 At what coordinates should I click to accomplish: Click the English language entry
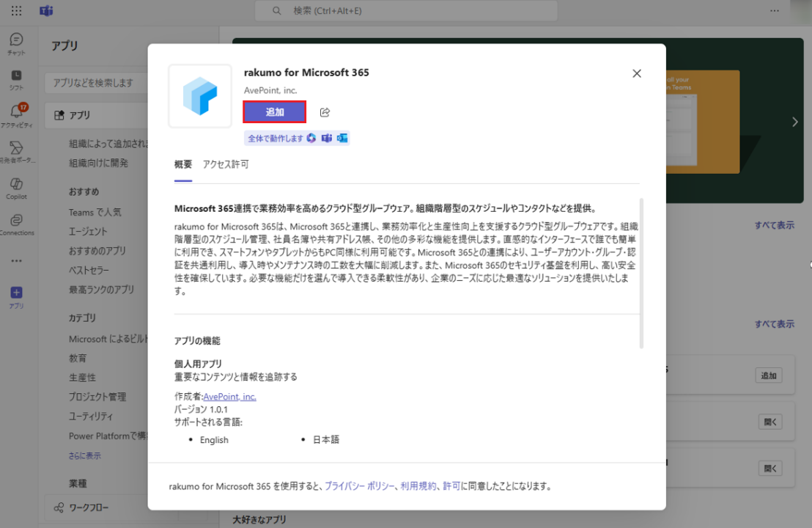pos(214,439)
